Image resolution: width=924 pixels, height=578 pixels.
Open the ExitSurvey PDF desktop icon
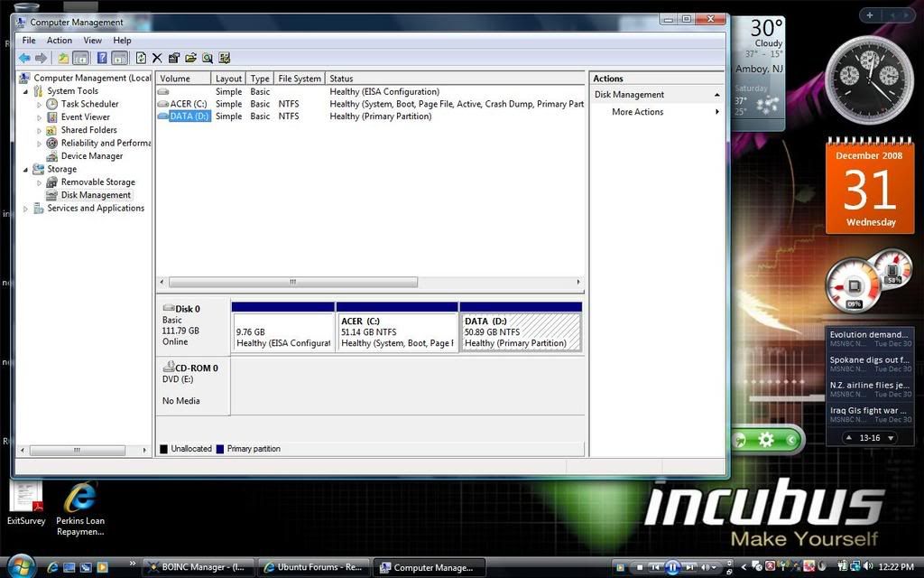pos(25,499)
